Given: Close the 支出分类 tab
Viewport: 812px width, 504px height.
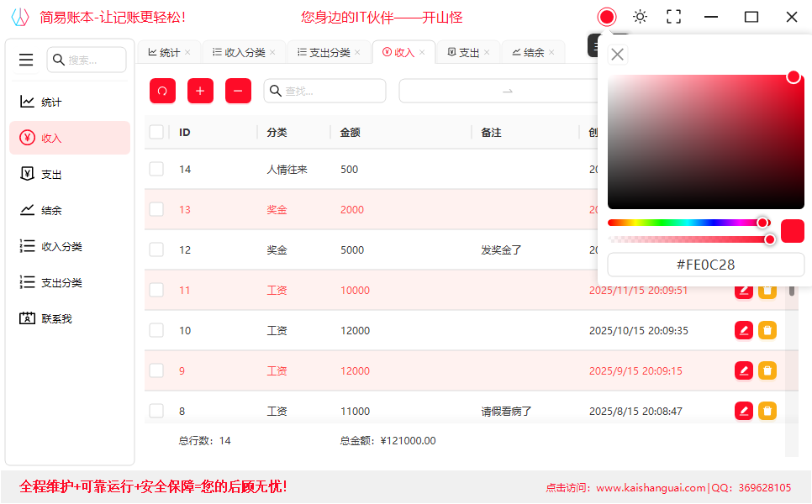Looking at the screenshot, I should (x=357, y=52).
